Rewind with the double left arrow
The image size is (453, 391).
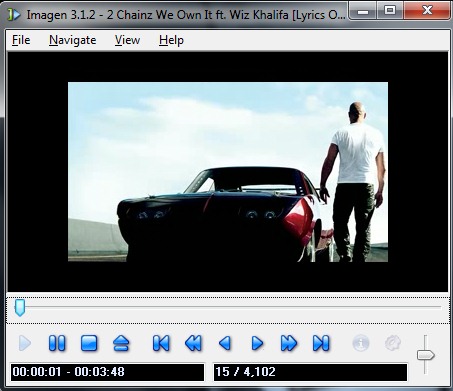193,343
